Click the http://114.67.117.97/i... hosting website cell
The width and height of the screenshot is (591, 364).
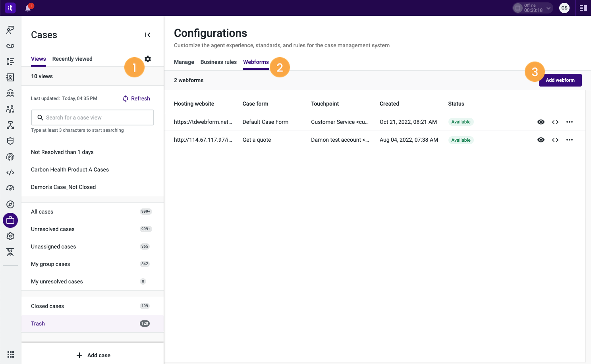tap(203, 140)
